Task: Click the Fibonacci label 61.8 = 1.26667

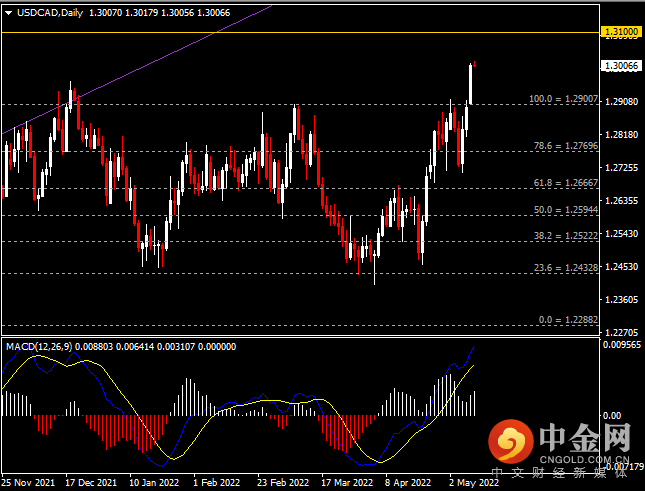Action: point(566,183)
